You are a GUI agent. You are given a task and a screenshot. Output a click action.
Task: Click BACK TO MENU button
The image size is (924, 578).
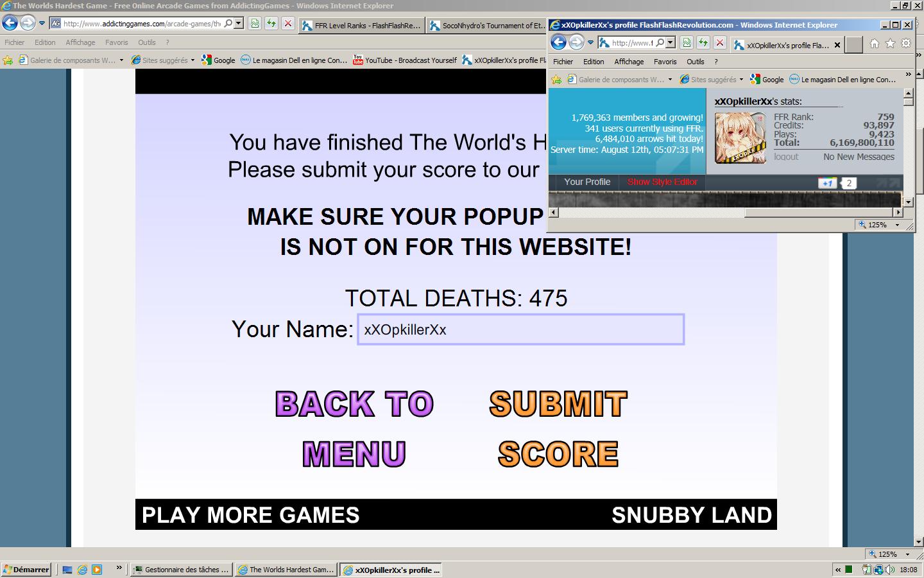click(x=355, y=428)
